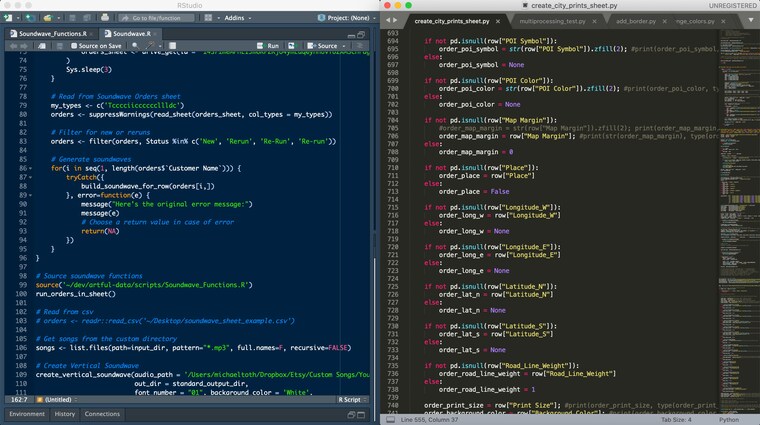The width and height of the screenshot is (760, 425).
Task: Click the document outline icon in the editor toolbar
Action: coord(360,46)
